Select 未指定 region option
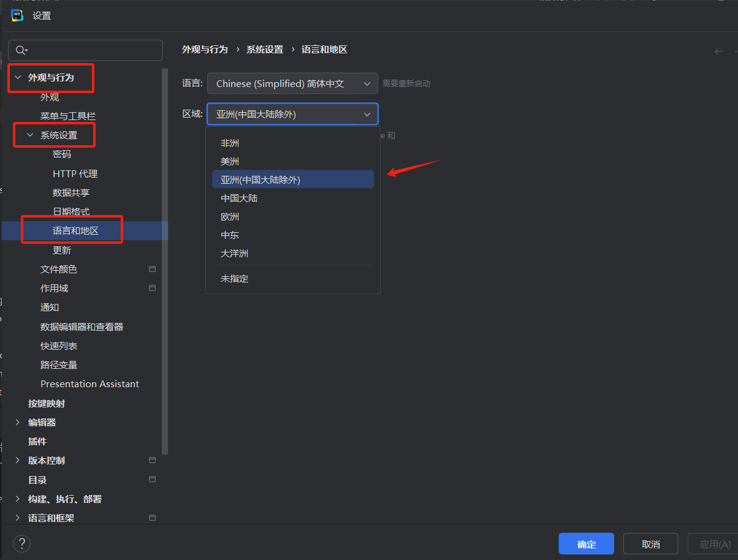This screenshot has width=738, height=560. 234,279
